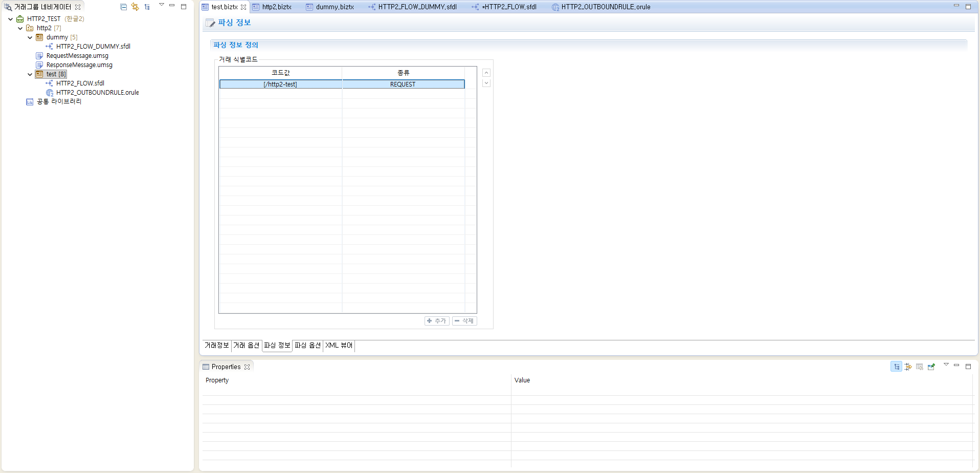
Task: Select the HTTP2_FLOW.sfdl flow icon under test
Action: point(49,83)
